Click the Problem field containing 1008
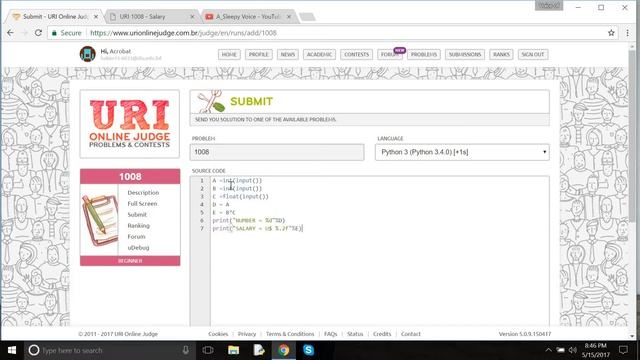Screen dimensions: 640x360 (x=277, y=152)
